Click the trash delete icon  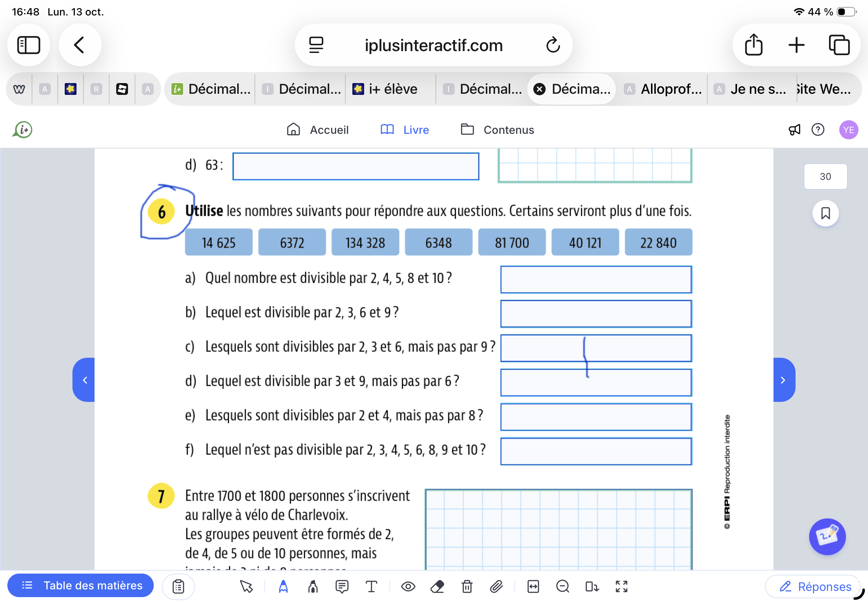tap(467, 586)
